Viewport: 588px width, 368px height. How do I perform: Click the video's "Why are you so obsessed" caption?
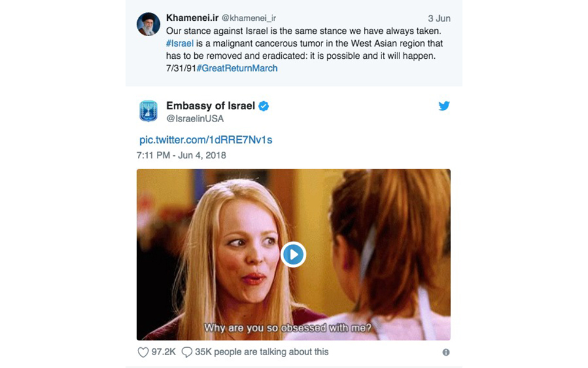(287, 328)
